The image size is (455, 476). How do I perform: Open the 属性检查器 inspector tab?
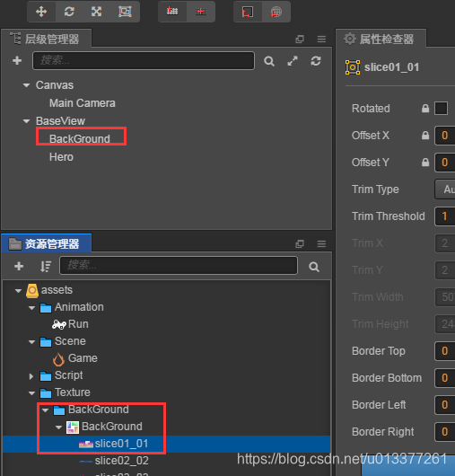coord(381,39)
